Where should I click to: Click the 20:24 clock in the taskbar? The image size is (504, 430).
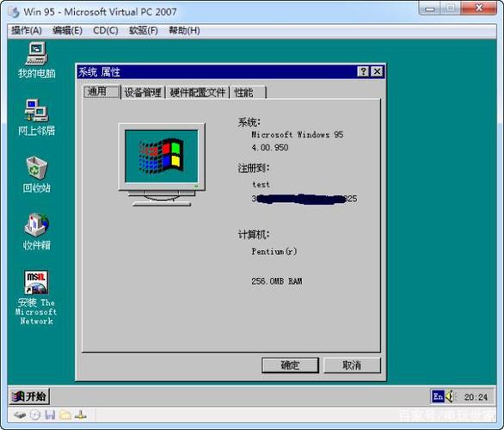pyautogui.click(x=476, y=397)
